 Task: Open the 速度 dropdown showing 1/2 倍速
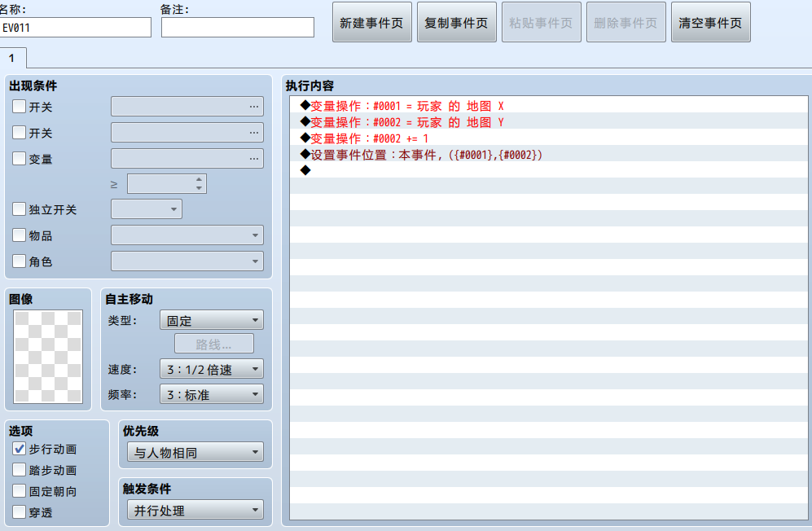point(212,369)
